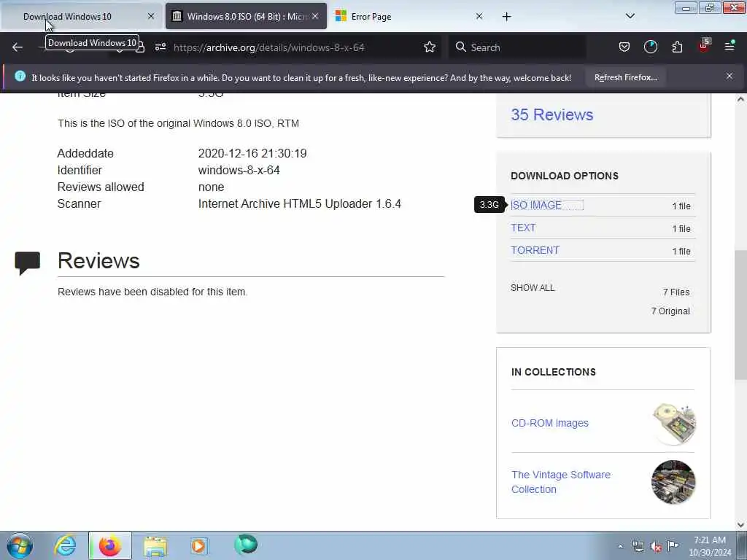Image resolution: width=747 pixels, height=560 pixels.
Task: Open the green round taskbar application icon
Action: pyautogui.click(x=246, y=545)
